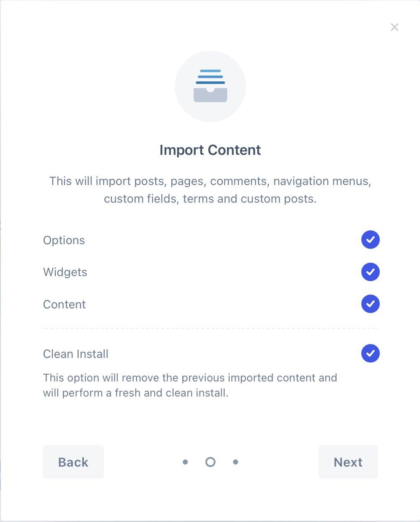
Task: Disable the Content import checkmark
Action: click(371, 304)
